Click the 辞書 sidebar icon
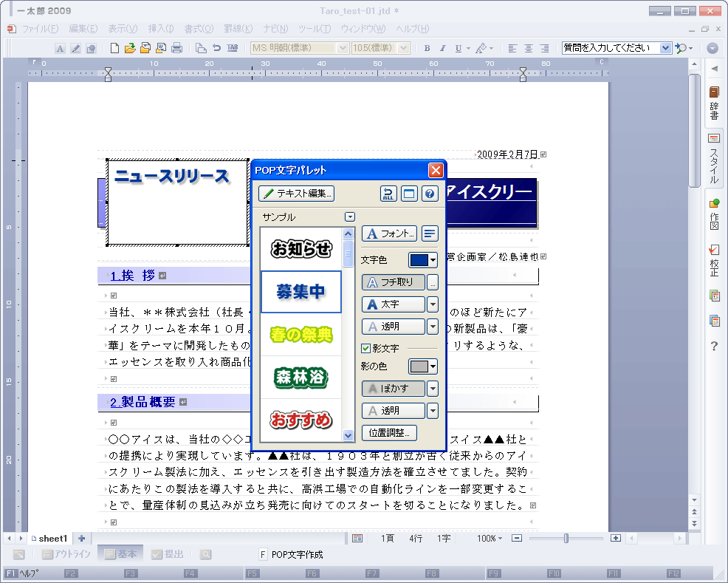This screenshot has height=583, width=728. point(714,103)
